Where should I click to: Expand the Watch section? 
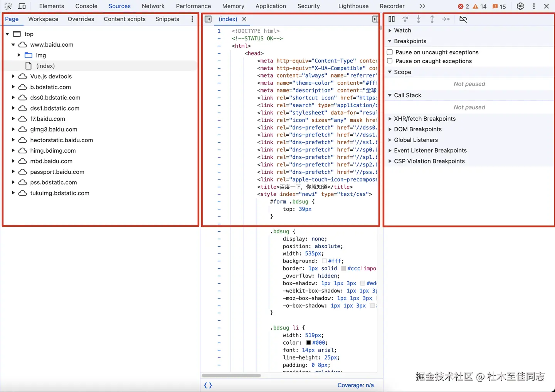click(390, 30)
